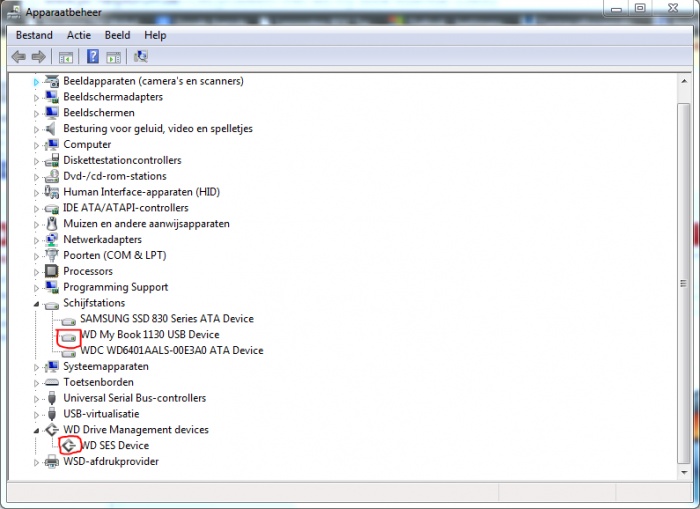Click the WSD-afdrukprovider printer icon
This screenshot has height=509, width=700.
pos(52,462)
